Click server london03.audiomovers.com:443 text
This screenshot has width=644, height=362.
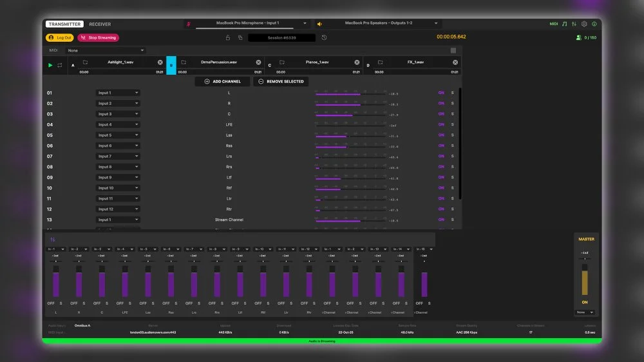tap(153, 332)
